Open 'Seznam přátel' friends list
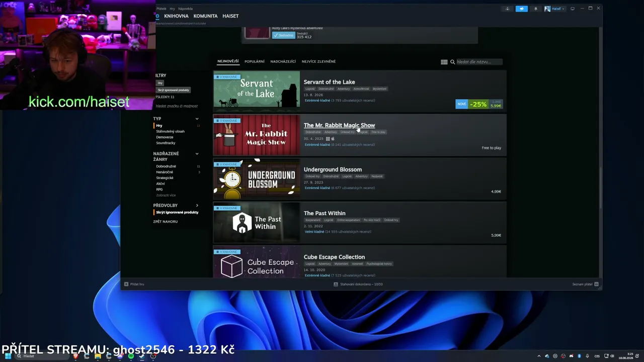 click(x=585, y=284)
